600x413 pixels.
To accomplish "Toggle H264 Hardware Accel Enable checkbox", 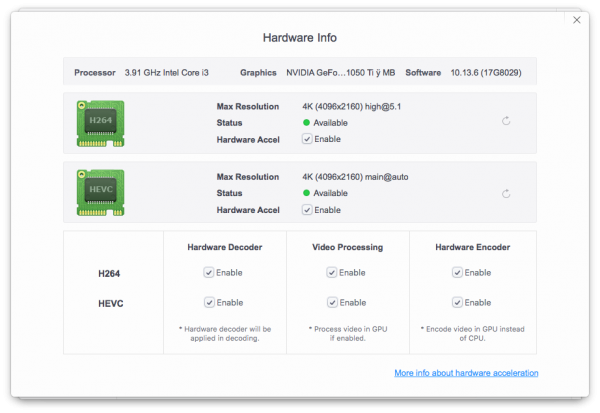I will 307,139.
